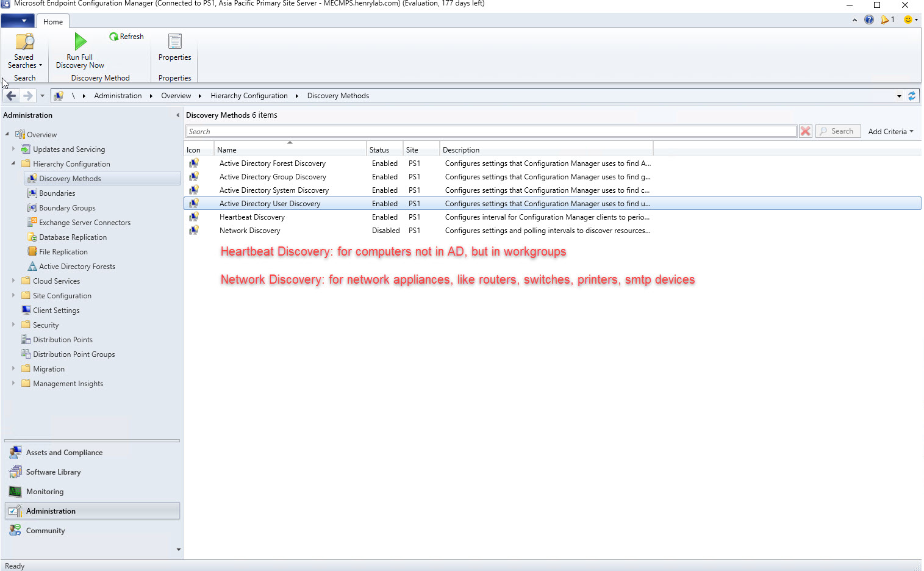The image size is (924, 571).
Task: Go back using the navigation arrow
Action: (10, 95)
